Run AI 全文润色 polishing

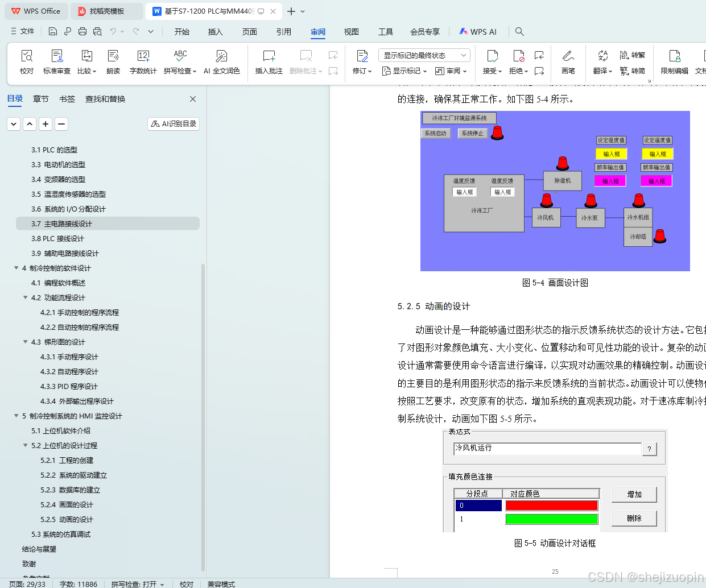coord(222,62)
